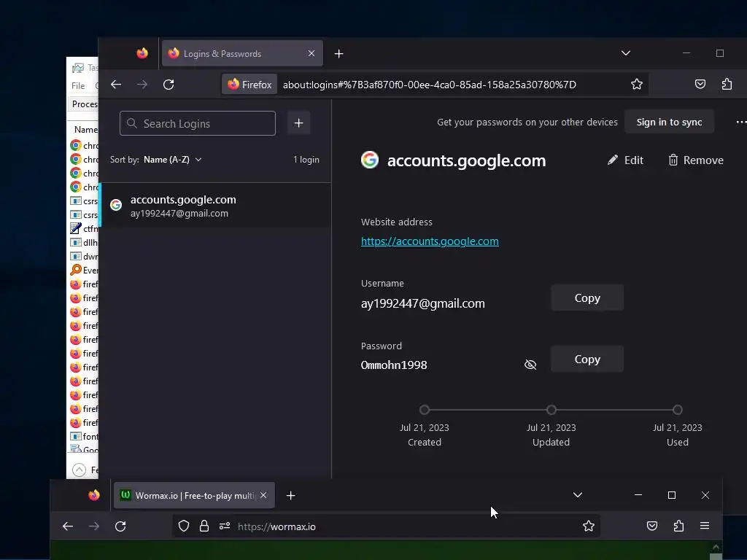This screenshot has width=747, height=560.
Task: Open the three-dot menu in logins page
Action: click(741, 122)
